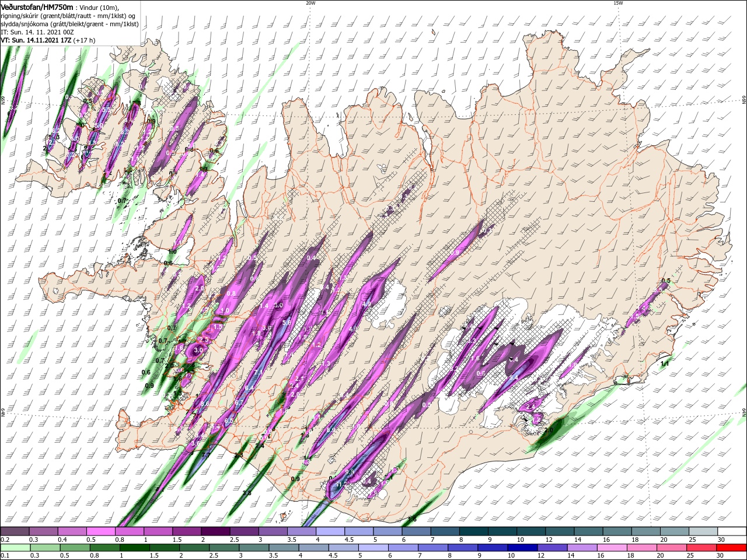Click the light green rain-scale swatch starting at 0.3
747x560 pixels.
tap(46, 548)
